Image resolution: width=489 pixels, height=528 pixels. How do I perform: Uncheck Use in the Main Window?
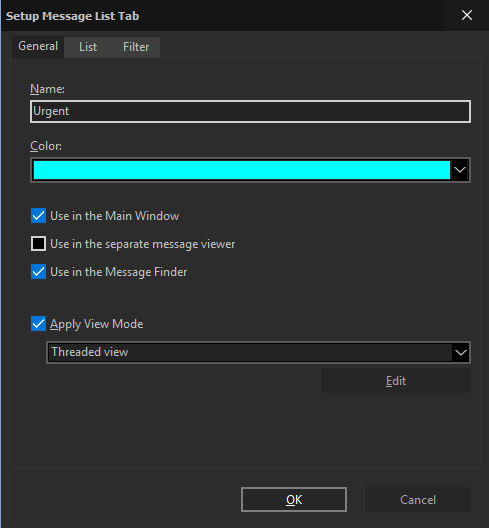[x=38, y=216]
